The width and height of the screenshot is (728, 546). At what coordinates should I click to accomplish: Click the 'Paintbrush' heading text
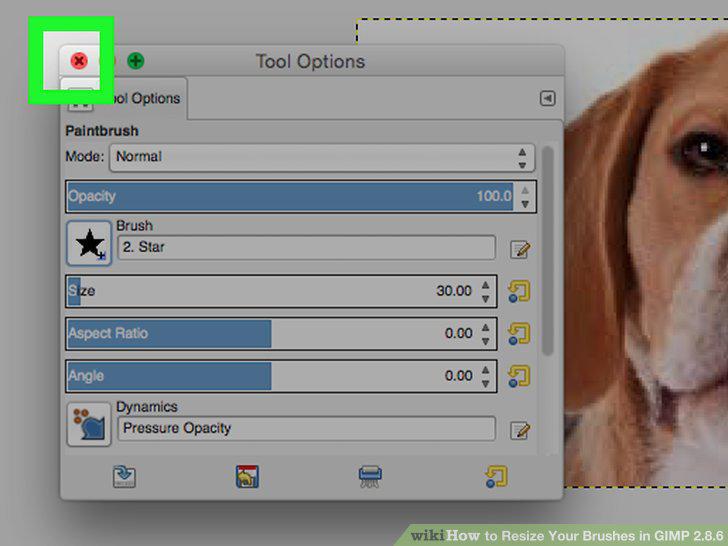coord(102,131)
